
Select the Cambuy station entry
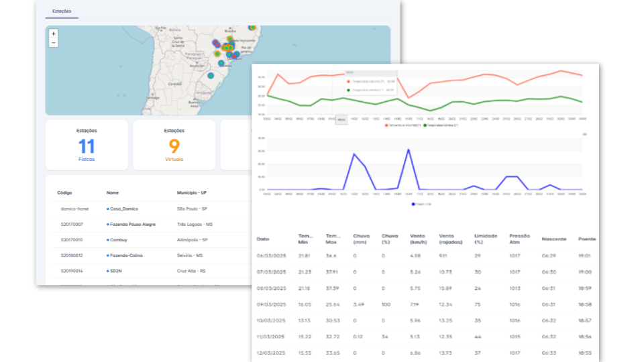tap(121, 240)
